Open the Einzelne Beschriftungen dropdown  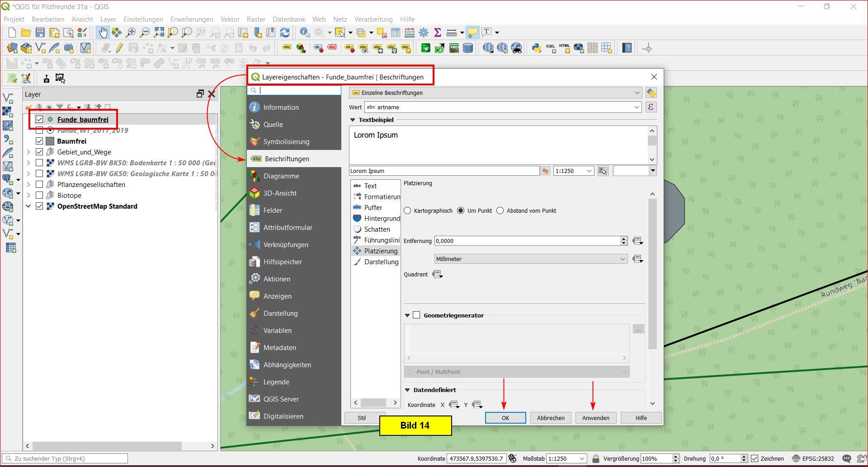coord(495,93)
